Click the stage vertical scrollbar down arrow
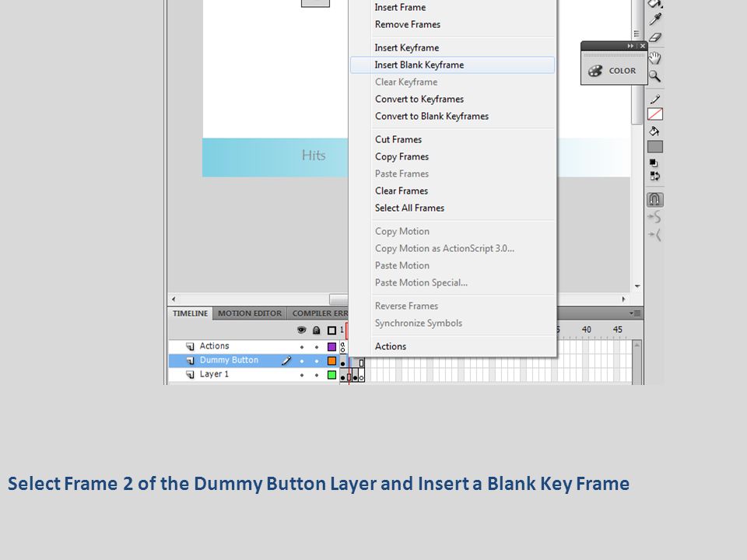This screenshot has height=560, width=747. [637, 287]
